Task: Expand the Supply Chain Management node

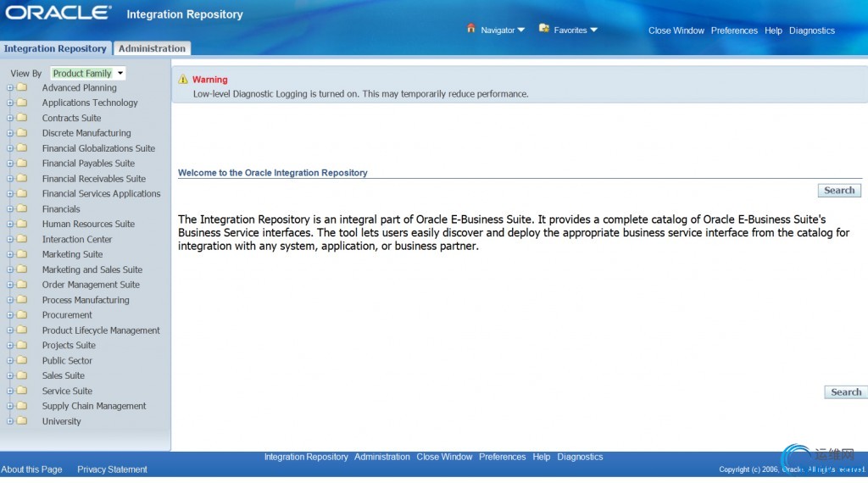Action: point(10,406)
